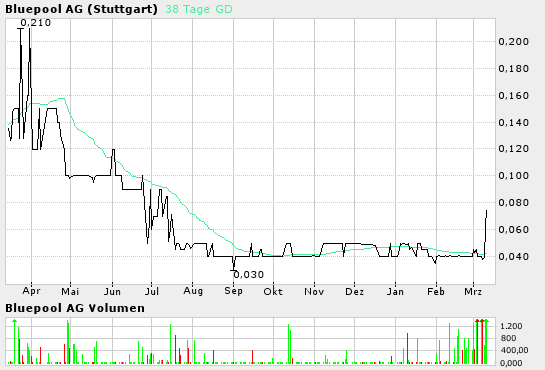
Task: Click the price spike end in Mrz
Action: 487,211
